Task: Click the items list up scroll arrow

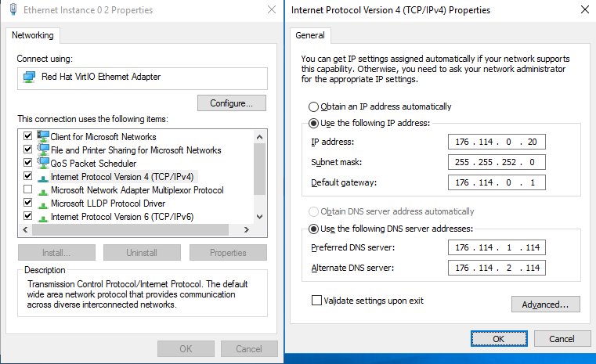Action: pyautogui.click(x=259, y=137)
